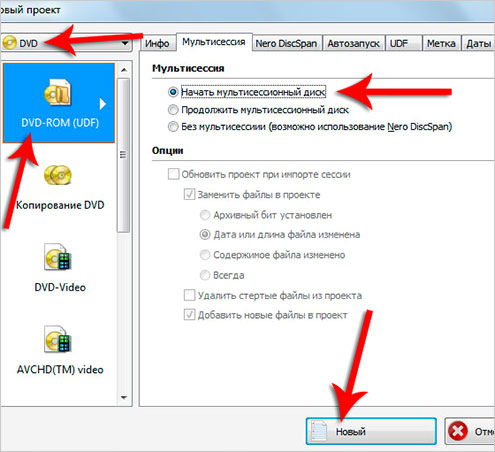Choose the Копирование DVD disc icon

point(58,175)
